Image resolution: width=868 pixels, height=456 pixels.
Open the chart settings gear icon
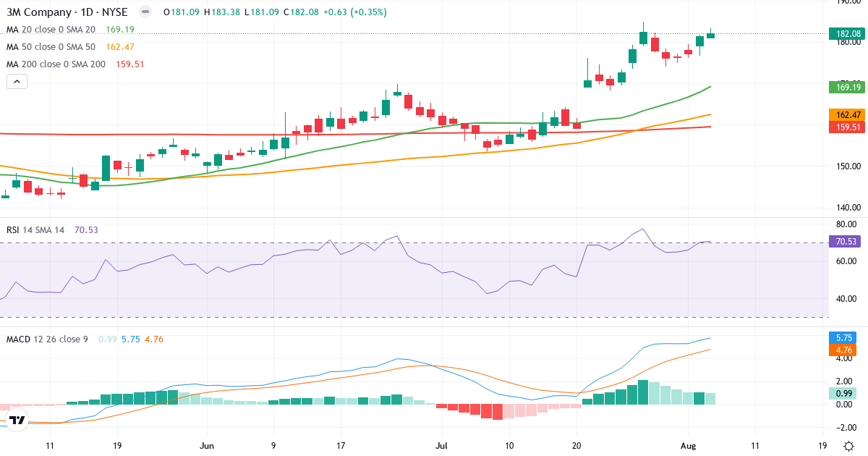[848, 446]
